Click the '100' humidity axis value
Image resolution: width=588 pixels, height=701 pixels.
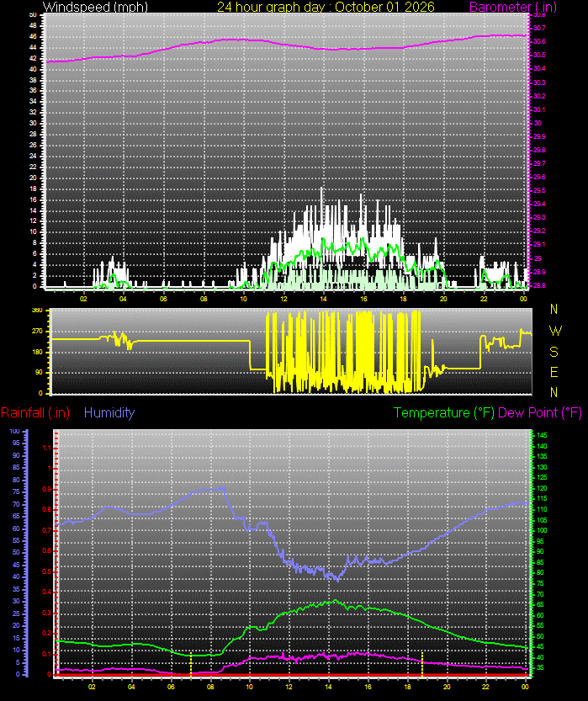(15, 431)
